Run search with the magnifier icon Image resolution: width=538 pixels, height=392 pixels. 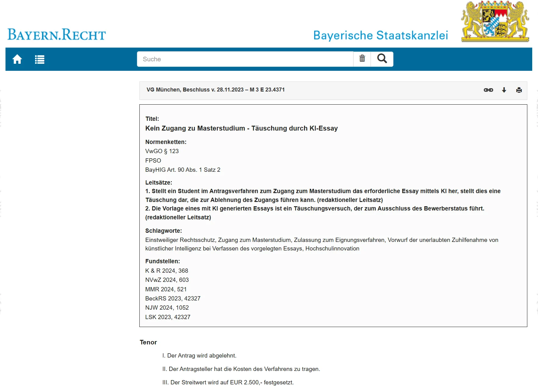[382, 59]
